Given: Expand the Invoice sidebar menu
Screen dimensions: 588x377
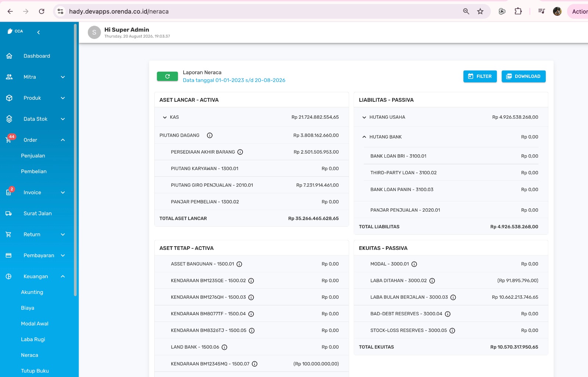Looking at the screenshot, I should (x=36, y=193).
